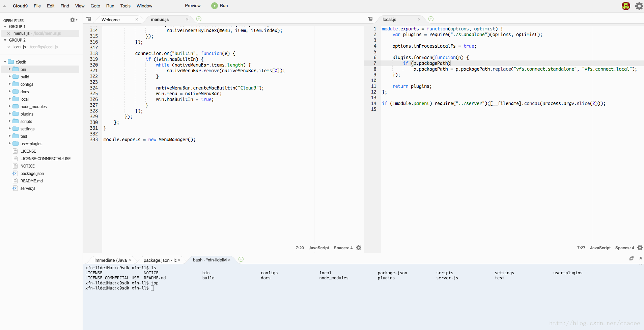Add a new tab in right pane
Screen dimensions: 644x330
tap(431, 19)
